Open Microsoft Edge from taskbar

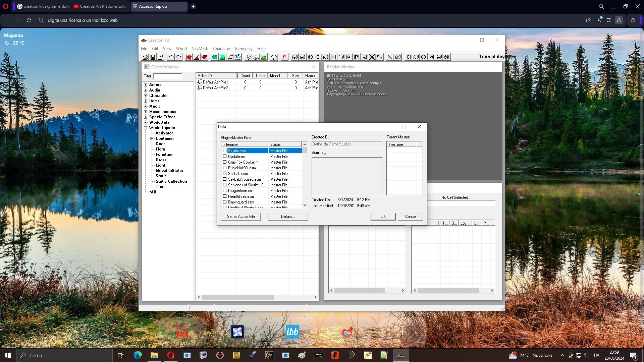coord(138,355)
